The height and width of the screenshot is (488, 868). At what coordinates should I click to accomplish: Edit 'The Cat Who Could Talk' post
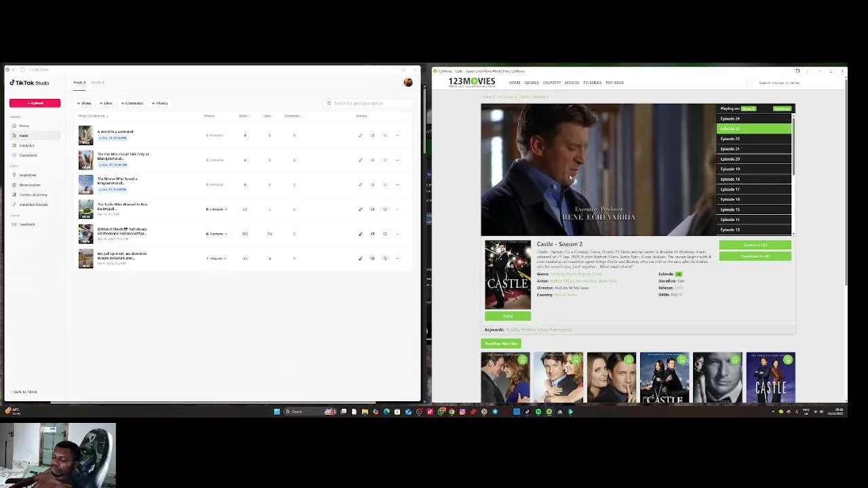click(x=360, y=160)
